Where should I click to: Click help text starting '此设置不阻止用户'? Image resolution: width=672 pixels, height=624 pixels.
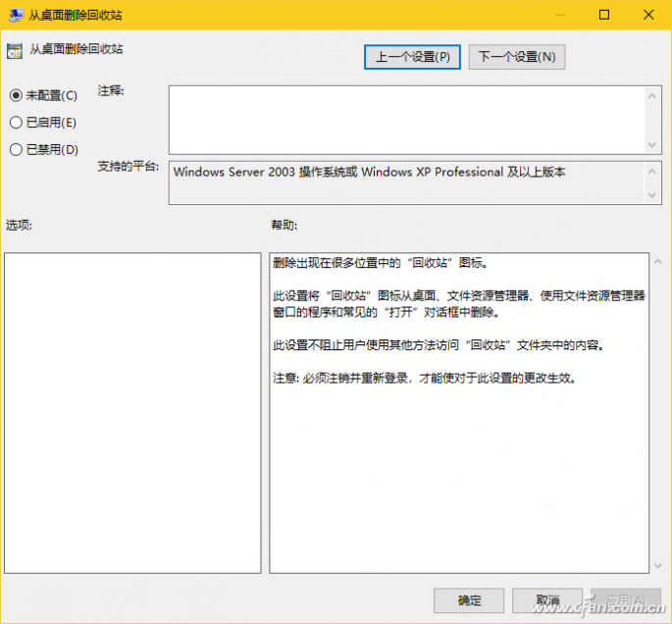click(x=439, y=344)
